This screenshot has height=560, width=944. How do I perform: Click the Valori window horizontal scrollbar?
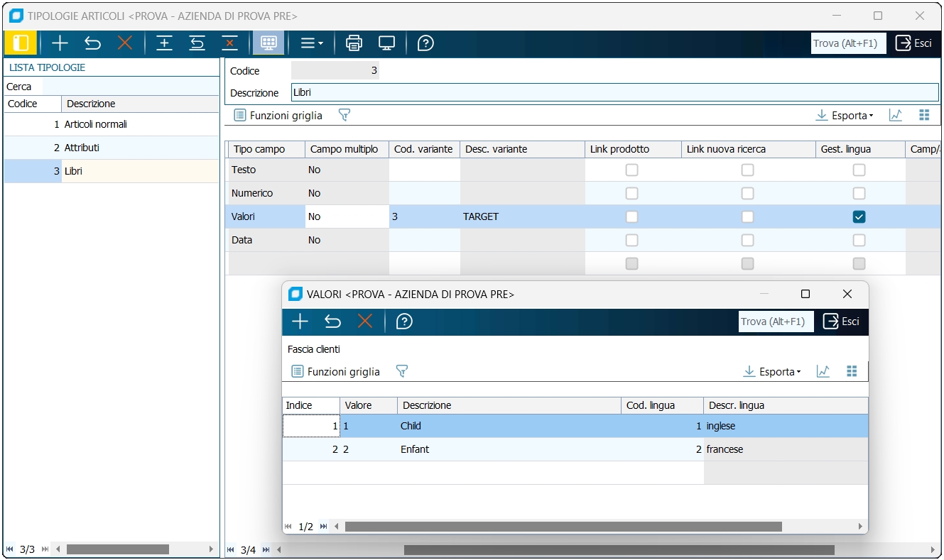point(563,527)
